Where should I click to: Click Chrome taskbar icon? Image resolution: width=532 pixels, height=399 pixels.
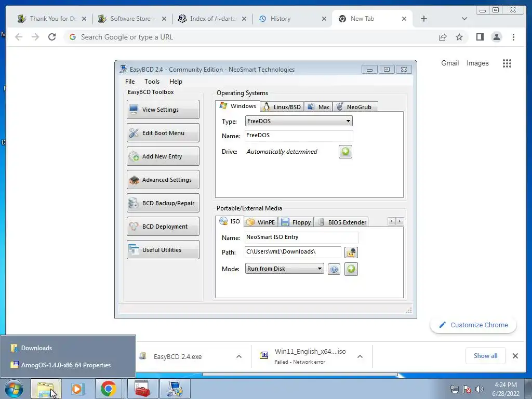point(108,389)
